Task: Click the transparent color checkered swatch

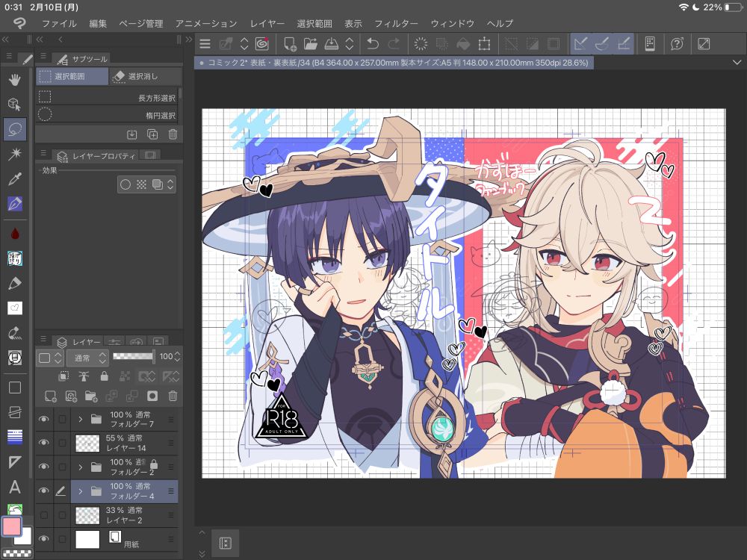Action: coord(17,553)
